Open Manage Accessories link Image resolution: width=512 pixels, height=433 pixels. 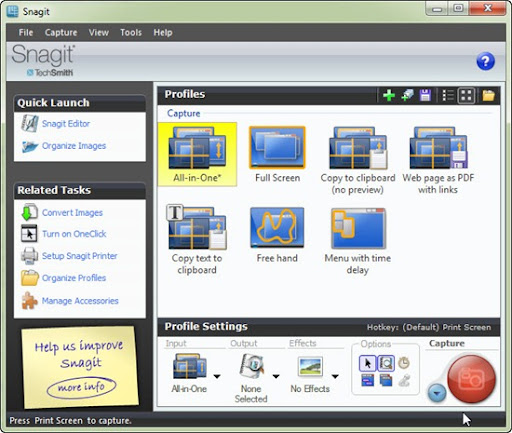tap(80, 301)
